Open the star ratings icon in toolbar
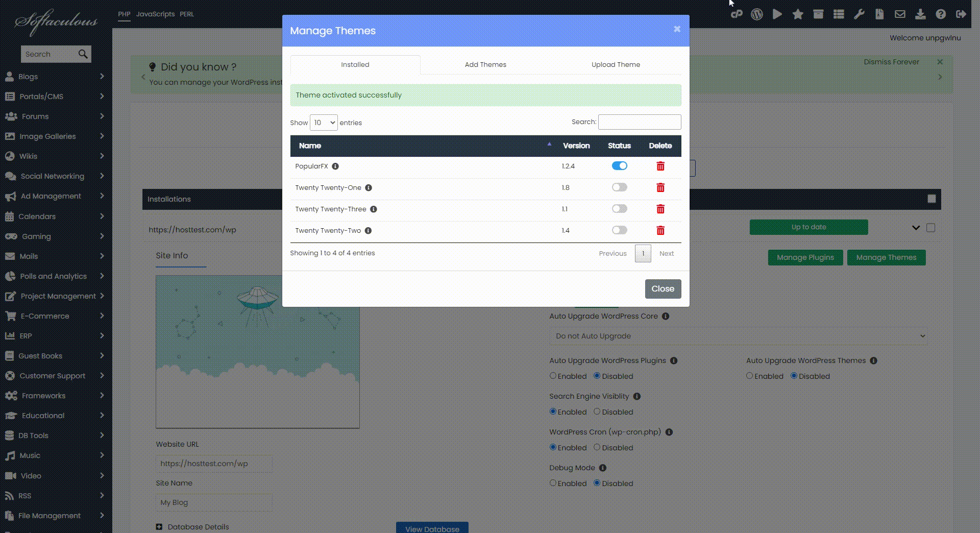980x533 pixels. [798, 14]
